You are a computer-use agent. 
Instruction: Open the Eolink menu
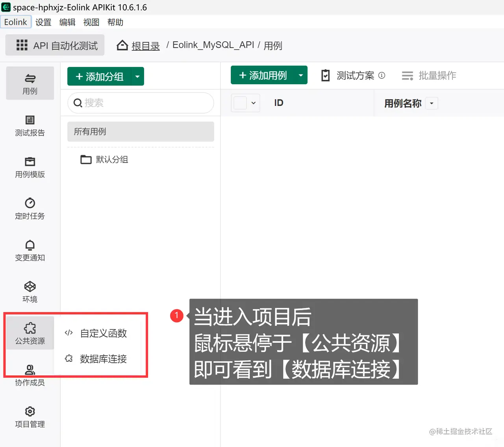pyautogui.click(x=16, y=22)
